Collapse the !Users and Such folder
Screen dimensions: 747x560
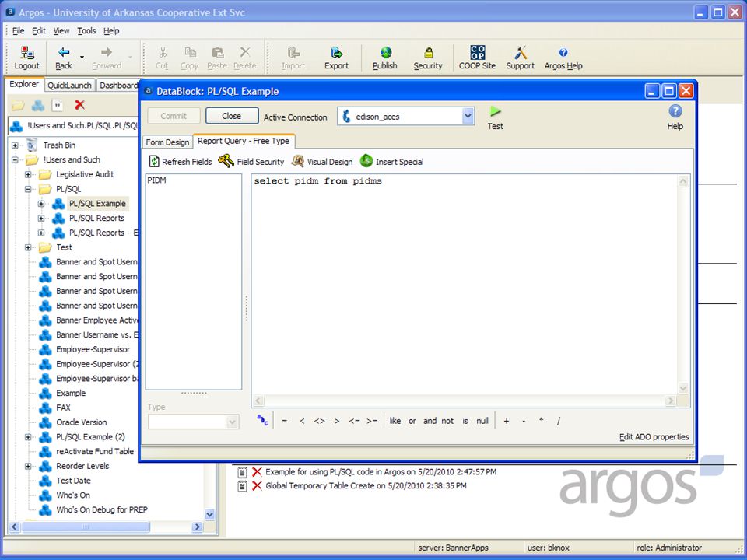click(x=15, y=160)
